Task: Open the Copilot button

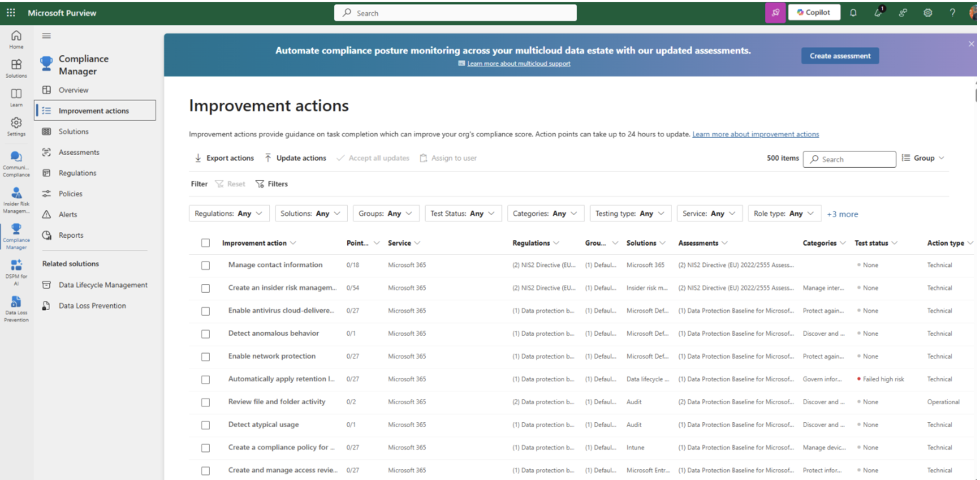Action: click(x=814, y=13)
